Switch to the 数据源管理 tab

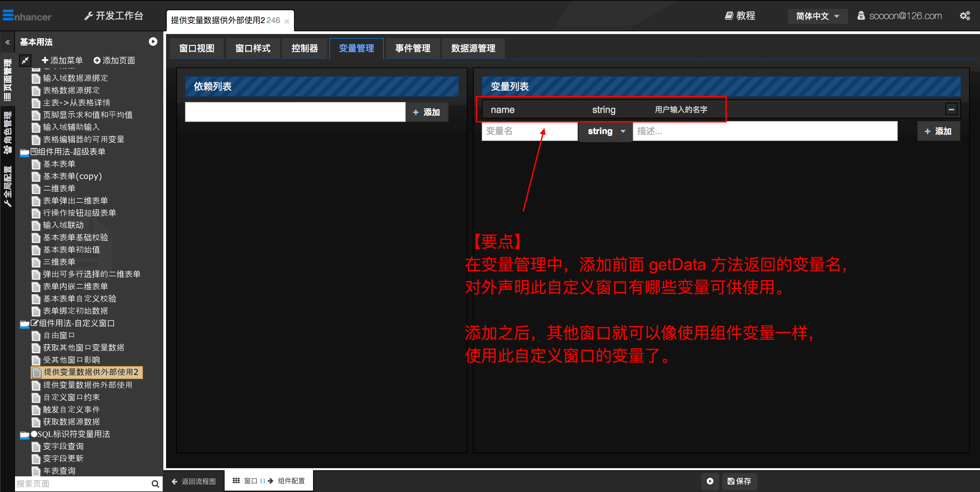(473, 48)
